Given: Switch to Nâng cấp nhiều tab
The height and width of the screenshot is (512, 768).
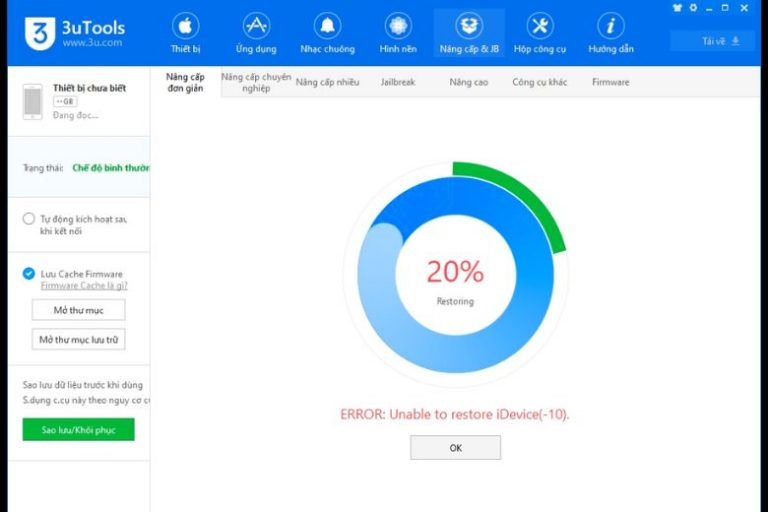Looking at the screenshot, I should 327,82.
